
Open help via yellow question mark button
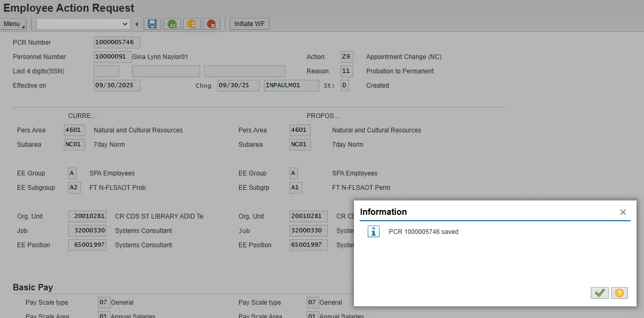[x=619, y=293]
